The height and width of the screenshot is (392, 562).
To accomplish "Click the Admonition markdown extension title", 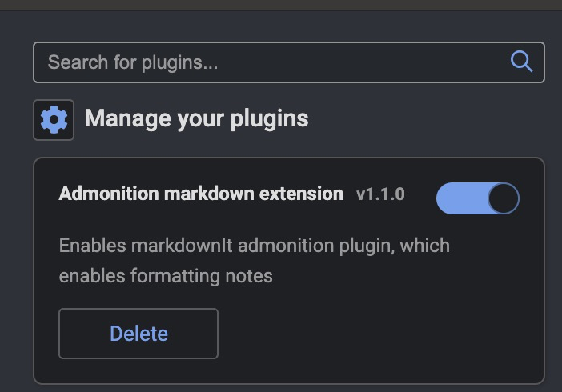I will coord(201,194).
